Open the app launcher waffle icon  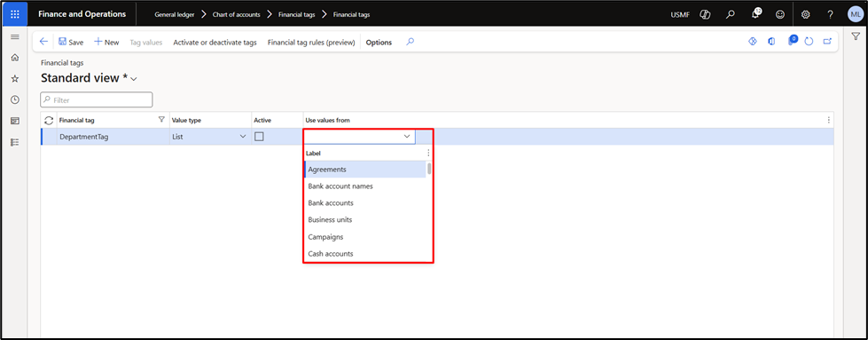click(x=14, y=14)
